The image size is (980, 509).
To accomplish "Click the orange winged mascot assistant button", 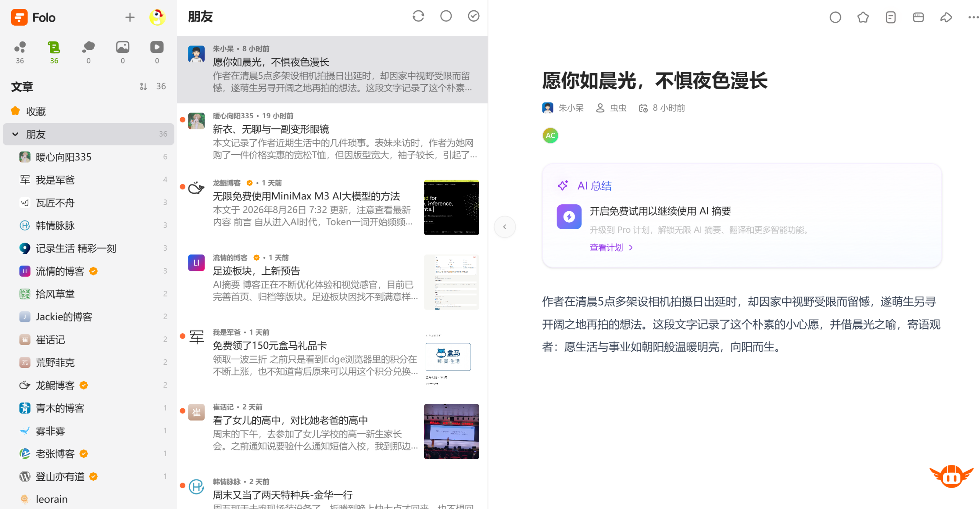I will pyautogui.click(x=951, y=476).
